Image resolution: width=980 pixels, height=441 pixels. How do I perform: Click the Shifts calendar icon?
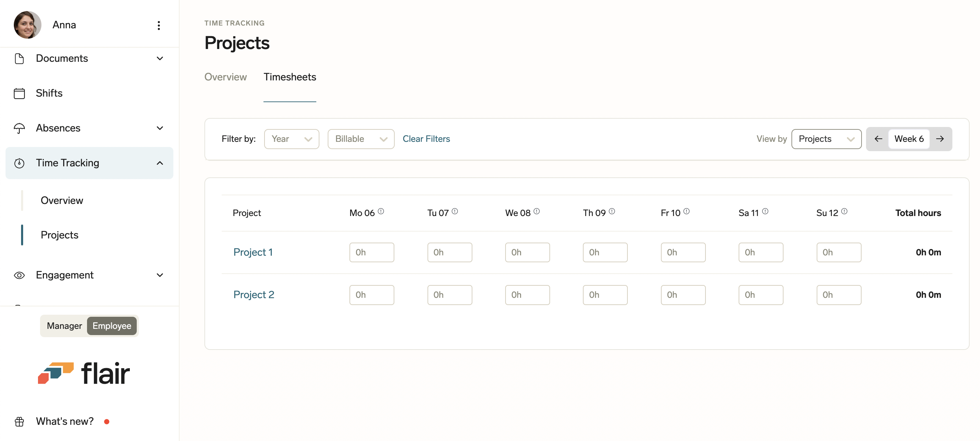click(19, 93)
